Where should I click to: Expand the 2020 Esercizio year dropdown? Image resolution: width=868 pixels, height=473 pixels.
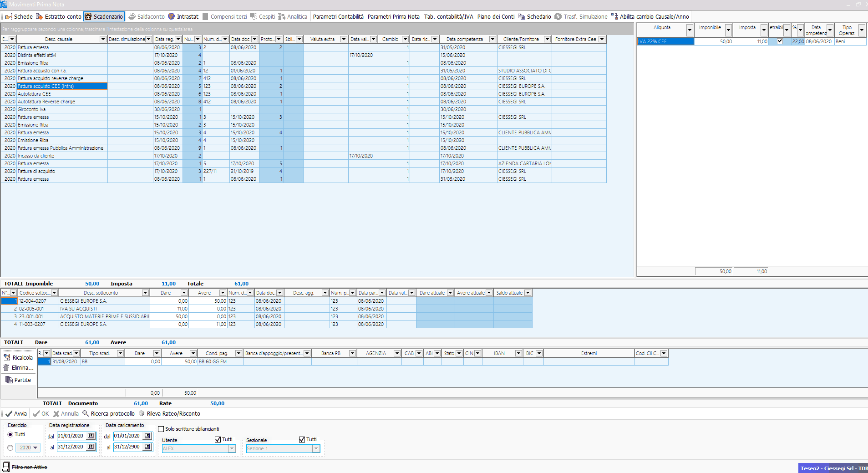(35, 448)
